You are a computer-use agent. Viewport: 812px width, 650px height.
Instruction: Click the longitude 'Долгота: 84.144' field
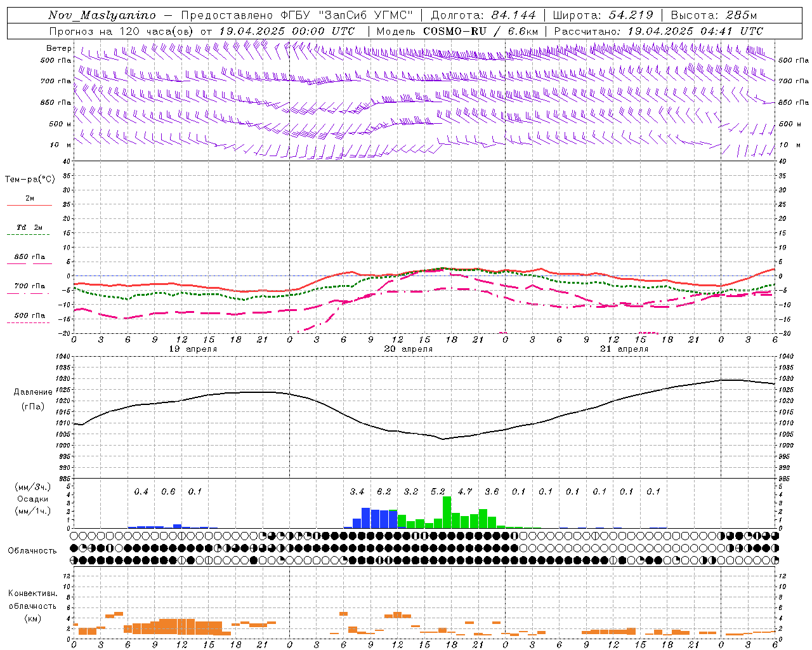[483, 15]
